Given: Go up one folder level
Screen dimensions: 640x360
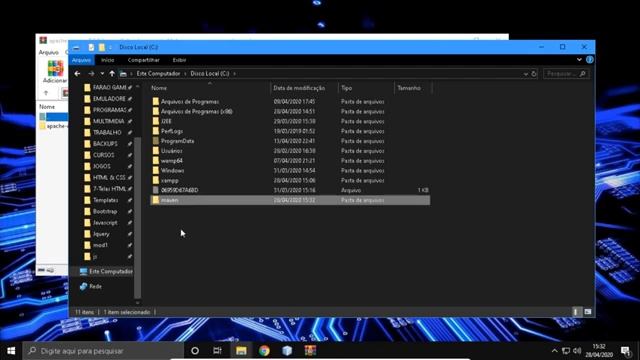Looking at the screenshot, I should pos(112,74).
